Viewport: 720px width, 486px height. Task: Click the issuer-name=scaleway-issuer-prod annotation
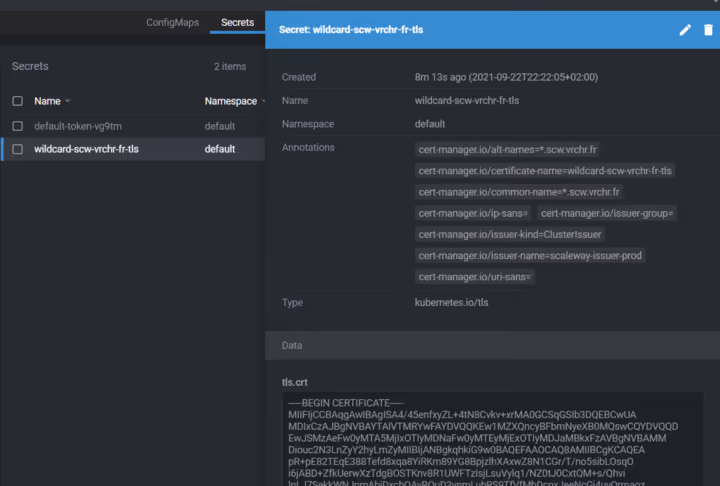(x=530, y=255)
